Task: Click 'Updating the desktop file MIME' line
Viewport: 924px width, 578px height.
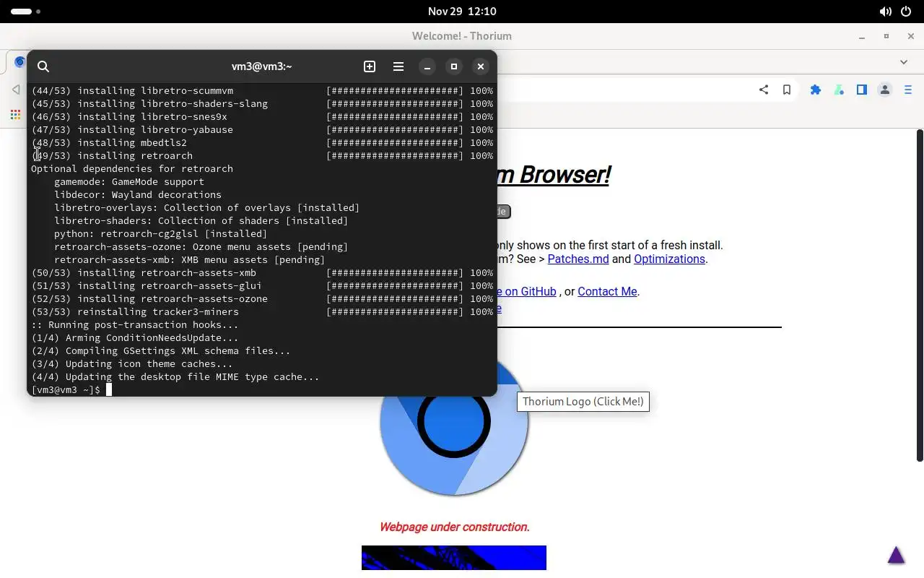Action: click(175, 376)
